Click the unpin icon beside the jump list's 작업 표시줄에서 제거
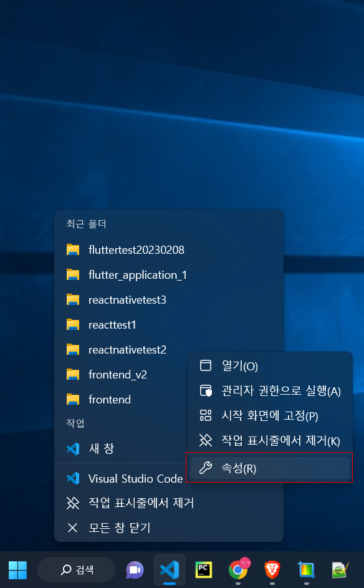Image resolution: width=364 pixels, height=588 pixels. click(x=73, y=503)
